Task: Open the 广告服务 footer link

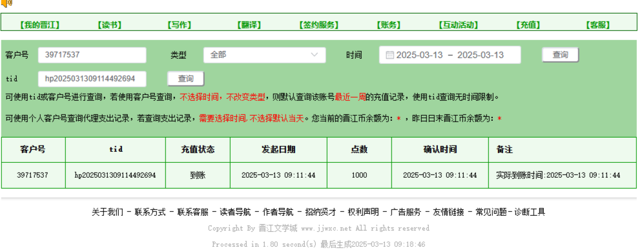Action: [x=406, y=213]
